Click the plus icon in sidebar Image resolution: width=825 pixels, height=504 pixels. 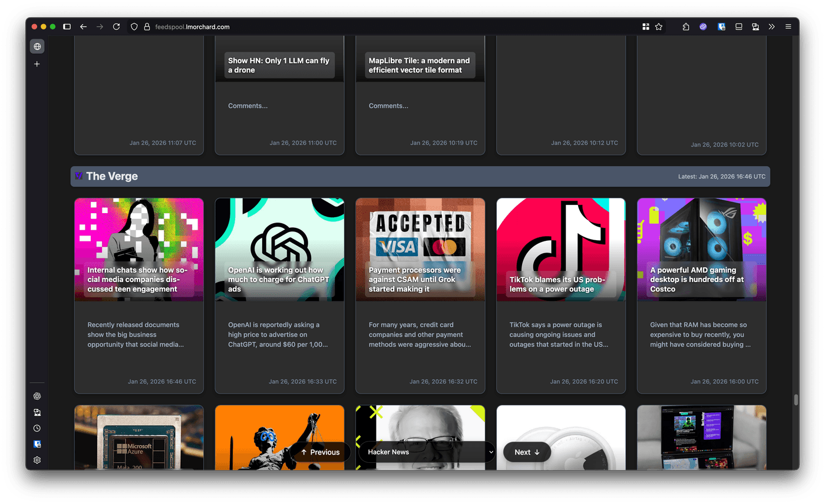click(37, 64)
